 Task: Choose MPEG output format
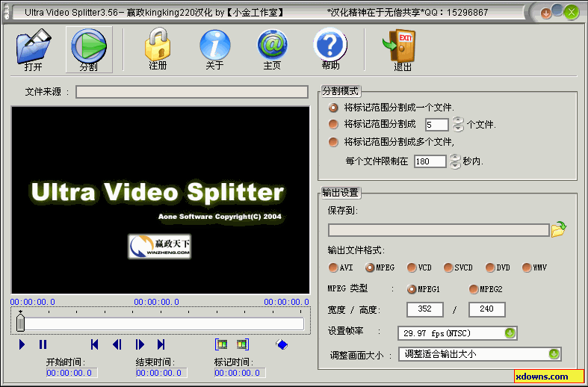[370, 267]
